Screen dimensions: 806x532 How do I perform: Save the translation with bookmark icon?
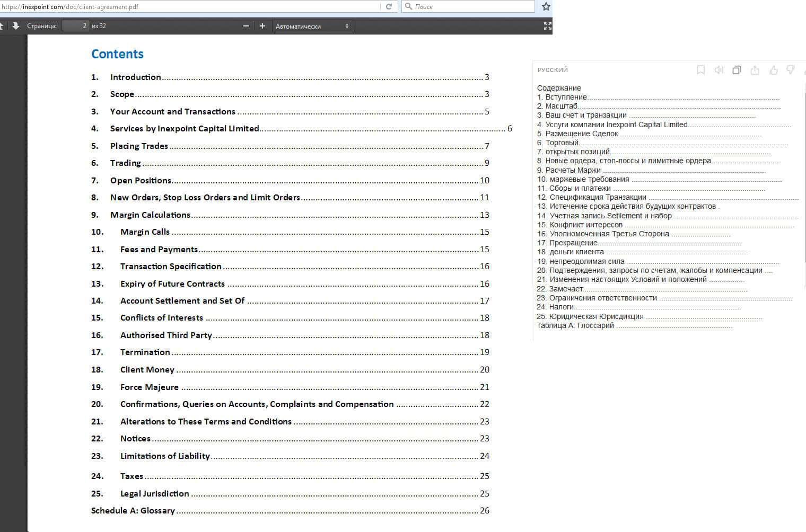(x=700, y=70)
